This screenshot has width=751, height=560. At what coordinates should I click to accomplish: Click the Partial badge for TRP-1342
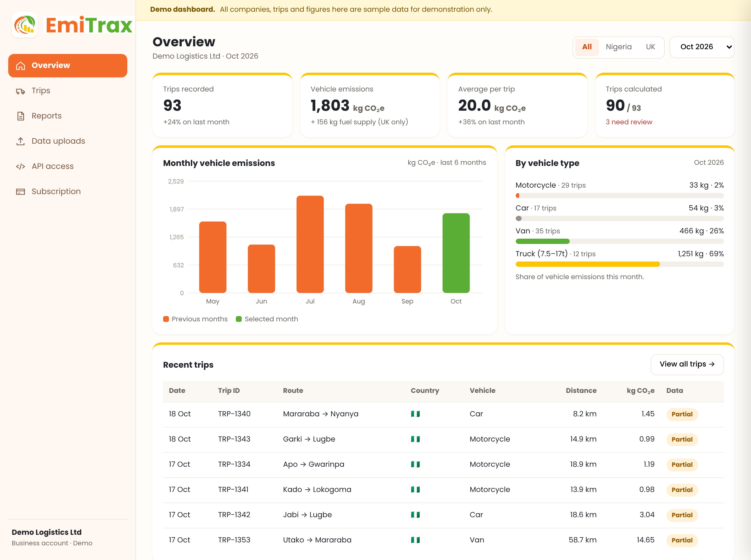click(682, 515)
